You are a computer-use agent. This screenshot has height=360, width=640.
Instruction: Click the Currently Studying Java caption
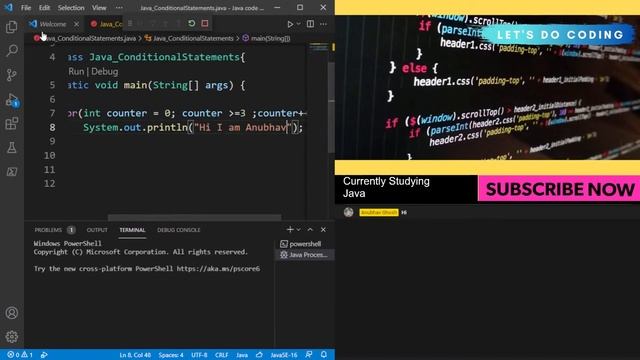386,187
